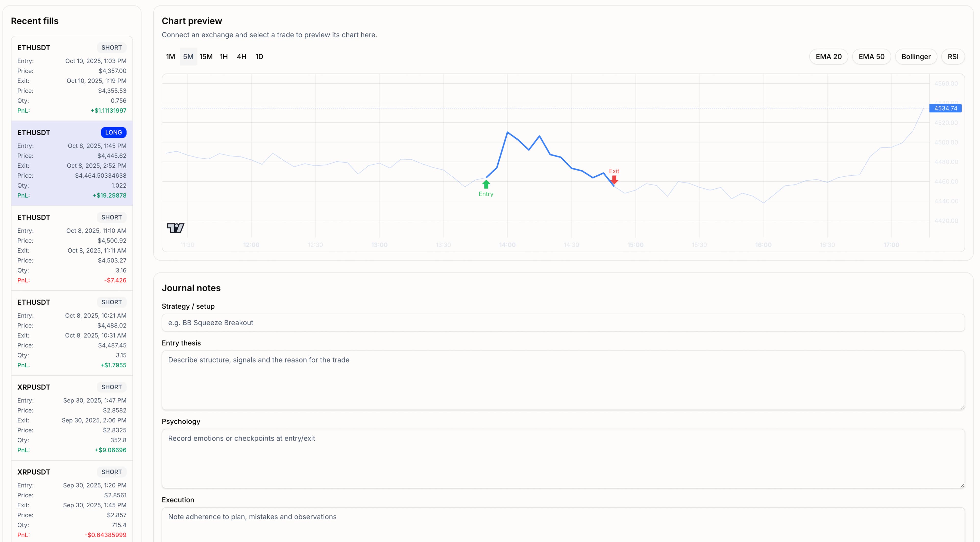The image size is (980, 542).
Task: Toggle Bollinger bands overlay
Action: tap(916, 57)
